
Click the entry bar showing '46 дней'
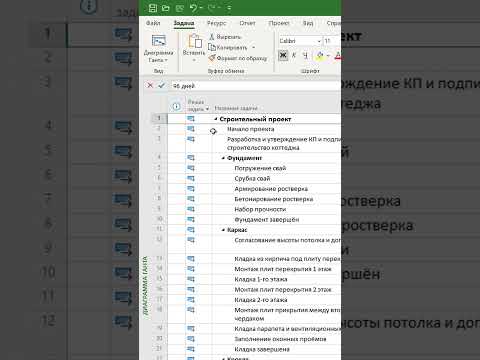pyautogui.click(x=256, y=86)
